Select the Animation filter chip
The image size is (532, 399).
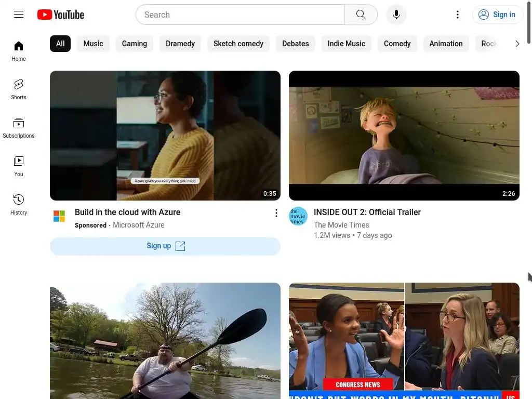[446, 44]
